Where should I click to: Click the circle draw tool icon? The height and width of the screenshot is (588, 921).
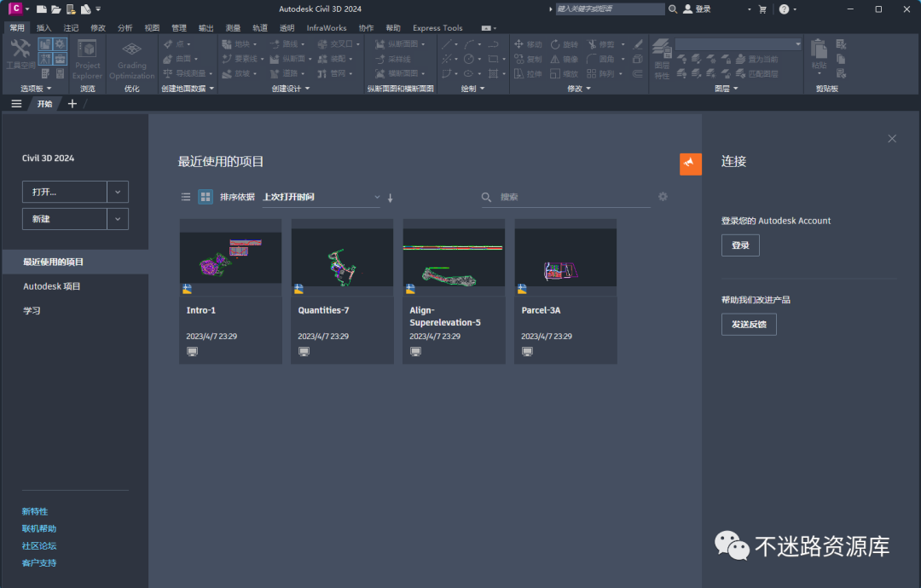pyautogui.click(x=469, y=59)
